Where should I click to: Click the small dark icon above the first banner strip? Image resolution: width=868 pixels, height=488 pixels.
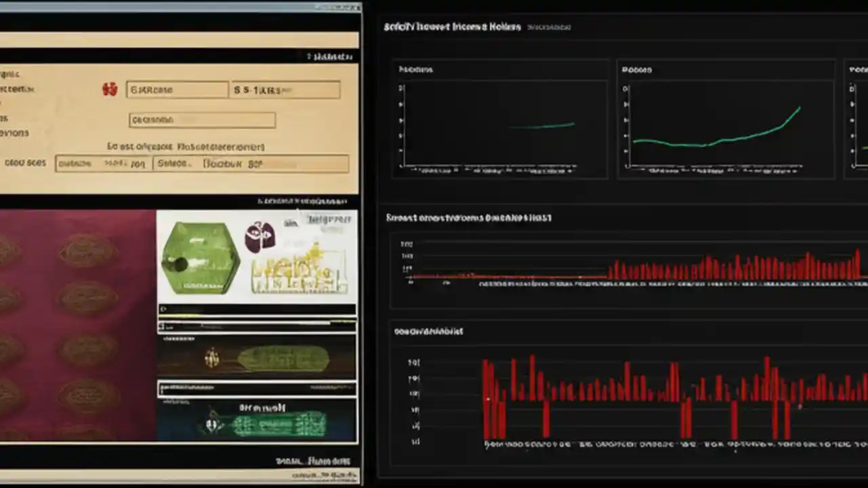pyautogui.click(x=163, y=308)
